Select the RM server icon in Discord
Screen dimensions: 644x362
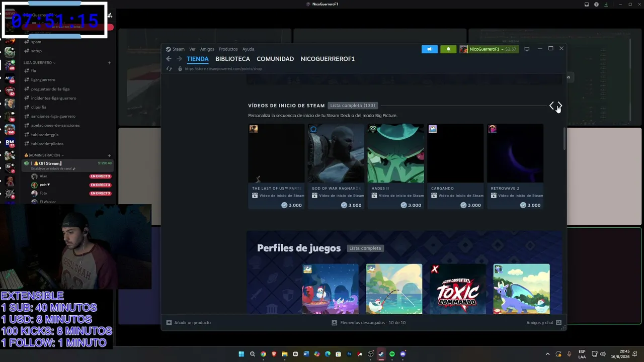click(10, 143)
